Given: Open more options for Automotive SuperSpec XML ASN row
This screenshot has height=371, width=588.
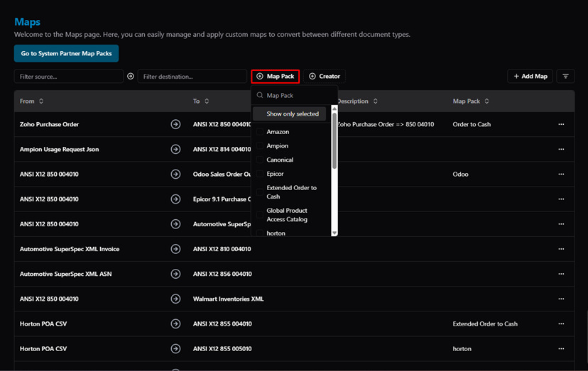Looking at the screenshot, I should point(561,274).
